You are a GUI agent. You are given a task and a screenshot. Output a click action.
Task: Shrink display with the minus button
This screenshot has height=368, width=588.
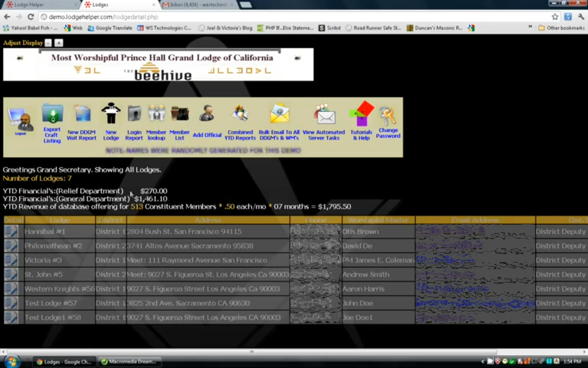(x=48, y=43)
